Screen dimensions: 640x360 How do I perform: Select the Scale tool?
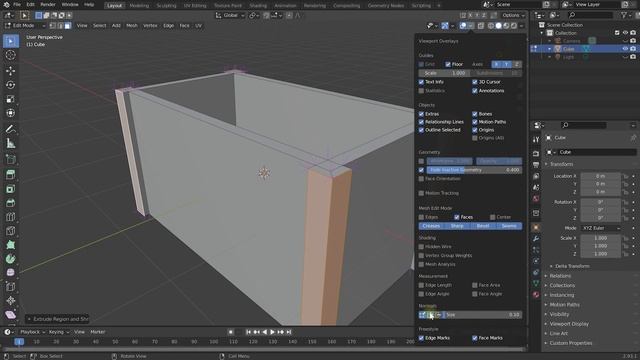(x=11, y=99)
